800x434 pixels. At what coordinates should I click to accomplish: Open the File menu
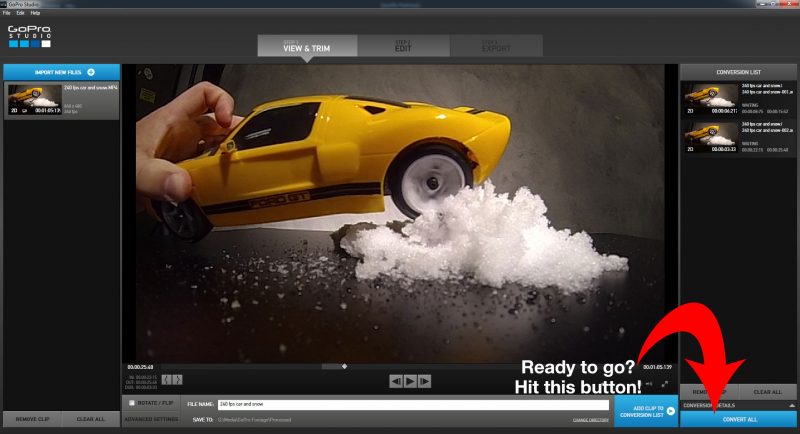coord(6,13)
